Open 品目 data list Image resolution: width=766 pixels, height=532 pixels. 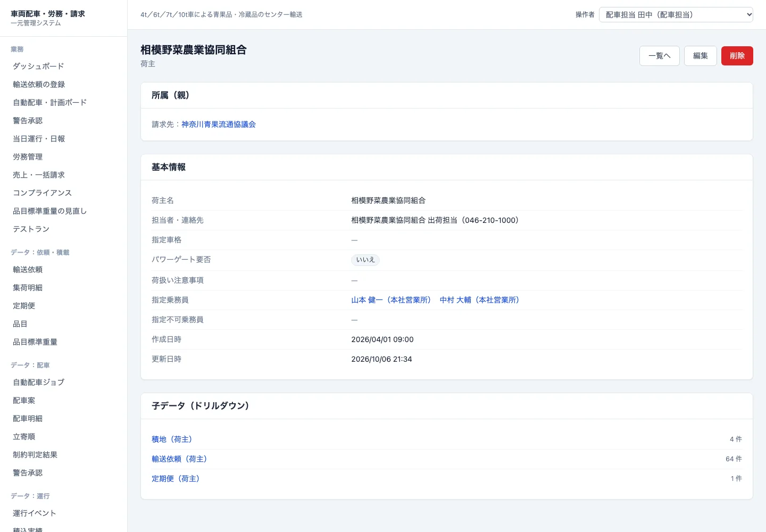point(20,324)
